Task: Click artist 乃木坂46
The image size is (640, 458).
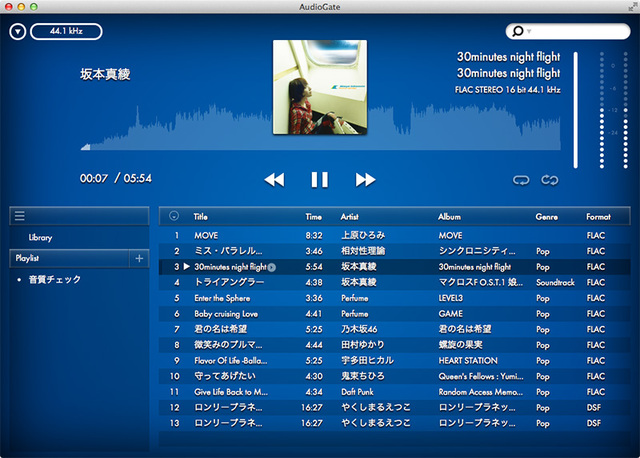Action: 359,329
